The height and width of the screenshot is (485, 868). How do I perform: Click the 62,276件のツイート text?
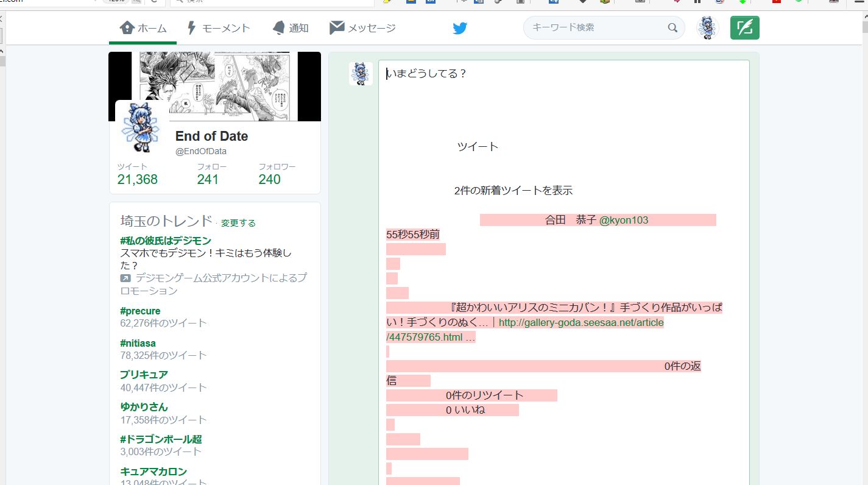click(x=164, y=324)
